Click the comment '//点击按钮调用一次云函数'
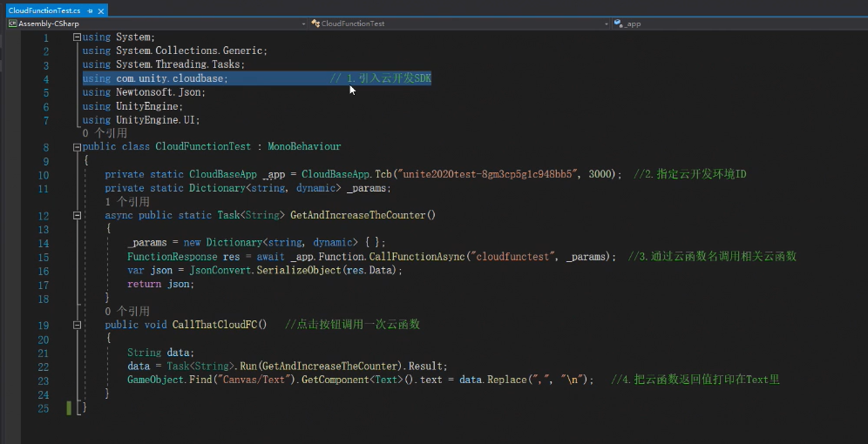Screen dimensions: 868x444 [x=353, y=325]
